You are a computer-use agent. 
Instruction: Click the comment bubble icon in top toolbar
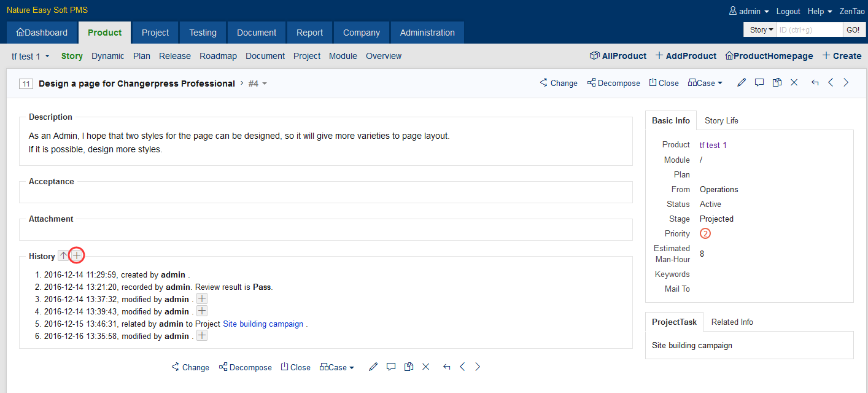point(759,83)
